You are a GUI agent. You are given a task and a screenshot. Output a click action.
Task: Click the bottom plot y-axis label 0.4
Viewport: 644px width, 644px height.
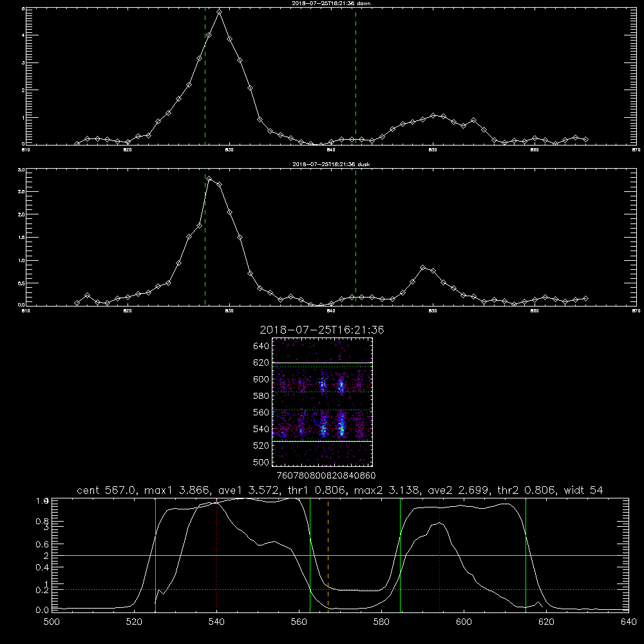[x=42, y=567]
